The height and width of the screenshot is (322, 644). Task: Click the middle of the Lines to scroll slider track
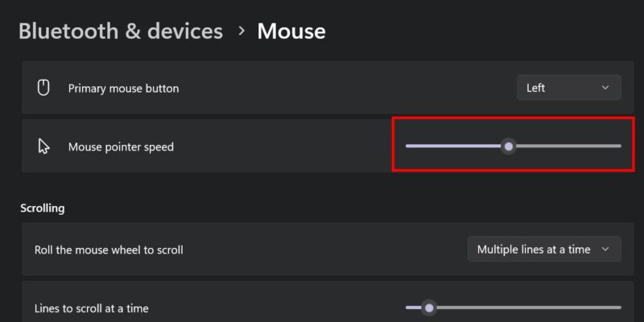pos(514,308)
